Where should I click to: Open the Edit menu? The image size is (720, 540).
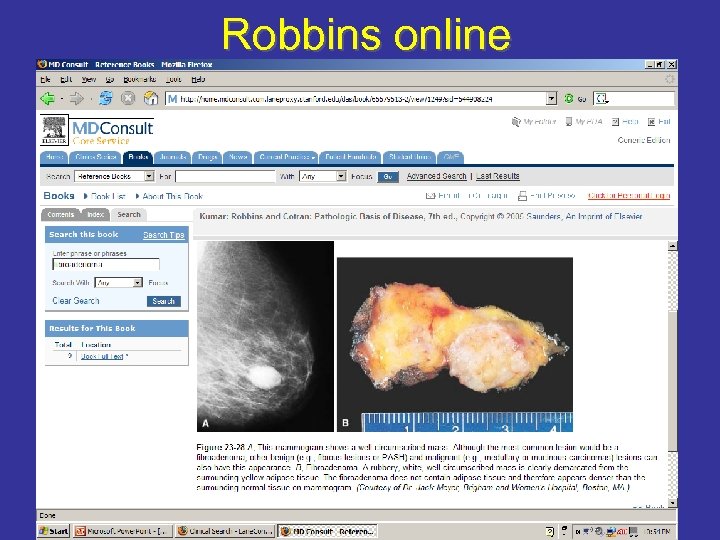[66, 79]
